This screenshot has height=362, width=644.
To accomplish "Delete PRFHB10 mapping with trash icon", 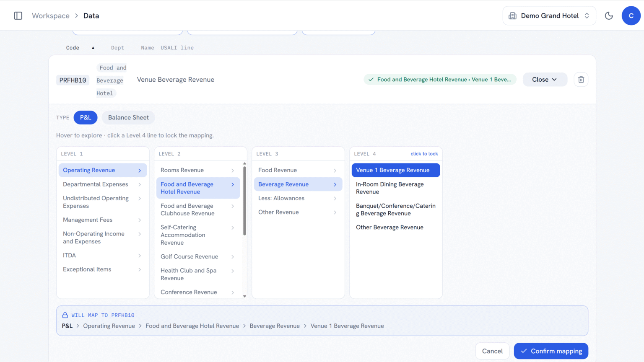I will pyautogui.click(x=581, y=80).
